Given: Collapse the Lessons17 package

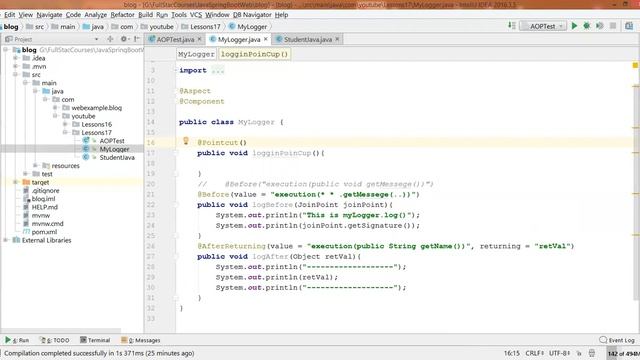Looking at the screenshot, I should [65, 133].
